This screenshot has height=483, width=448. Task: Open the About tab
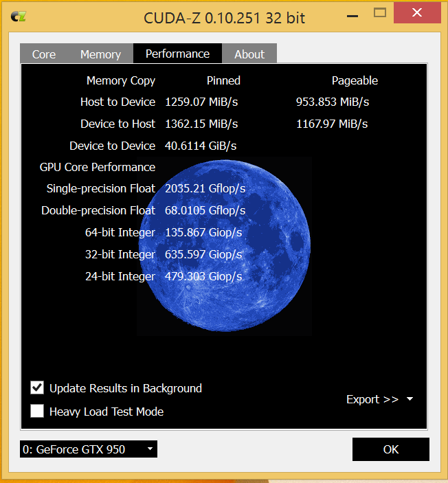[x=249, y=54]
